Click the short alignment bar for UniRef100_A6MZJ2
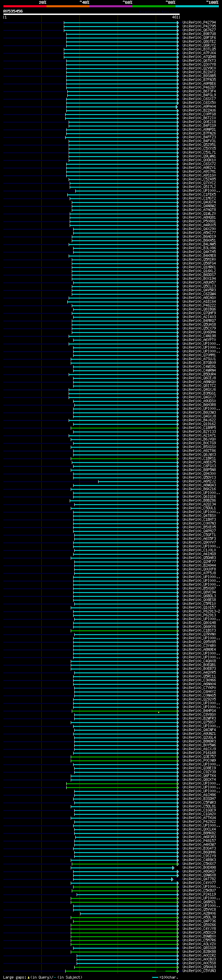222x980 pixels. tap(138, 481)
